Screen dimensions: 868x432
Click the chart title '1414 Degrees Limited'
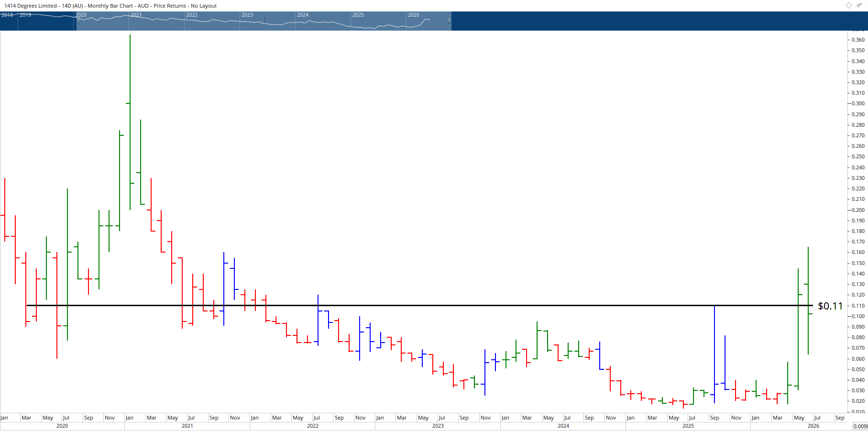(x=31, y=6)
